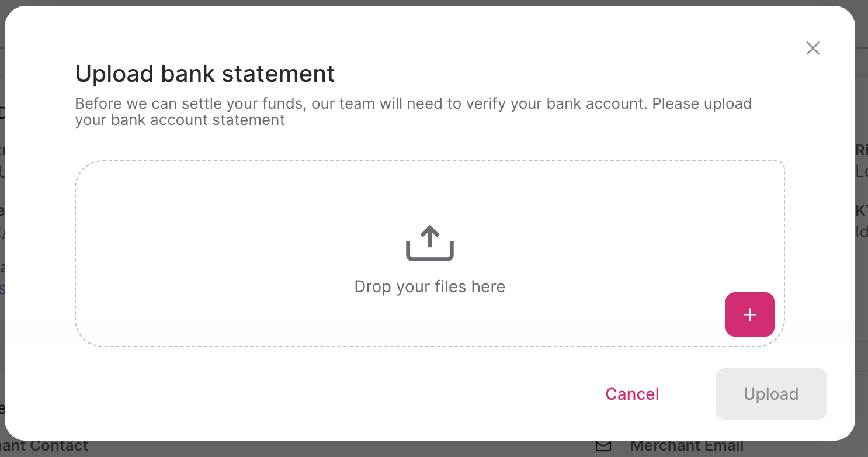The width and height of the screenshot is (868, 457).
Task: Click the bank statement instruction text
Action: 413,111
